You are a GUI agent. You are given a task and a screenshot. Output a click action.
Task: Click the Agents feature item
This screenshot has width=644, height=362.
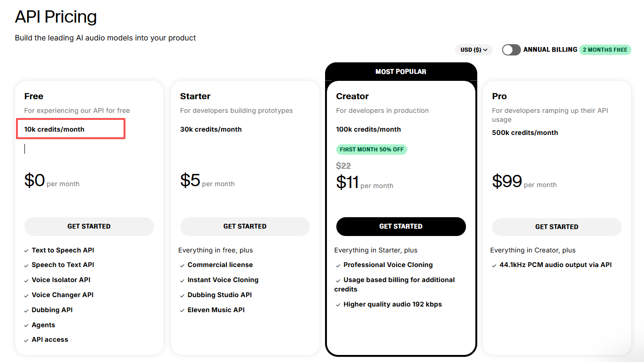pyautogui.click(x=43, y=325)
